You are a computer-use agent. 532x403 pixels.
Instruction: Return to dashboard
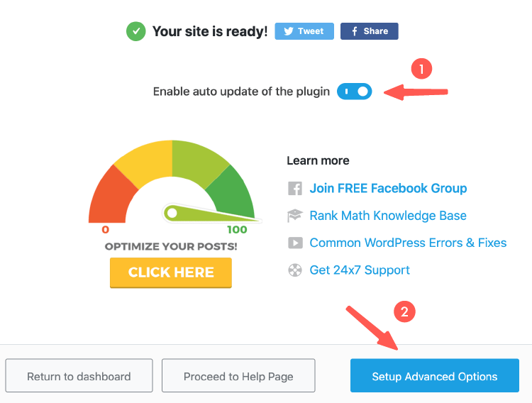coord(79,376)
